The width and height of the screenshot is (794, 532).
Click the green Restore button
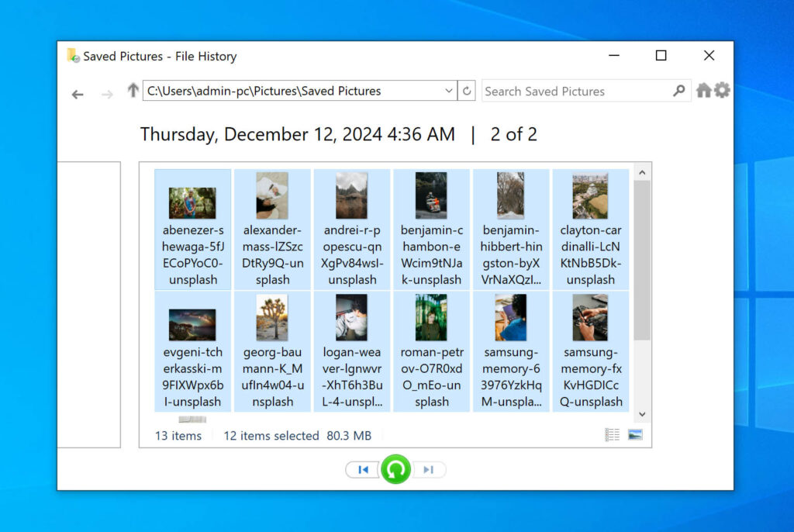click(395, 469)
